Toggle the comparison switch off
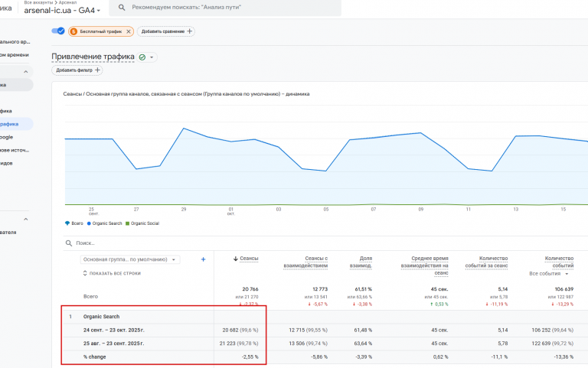 pos(58,31)
